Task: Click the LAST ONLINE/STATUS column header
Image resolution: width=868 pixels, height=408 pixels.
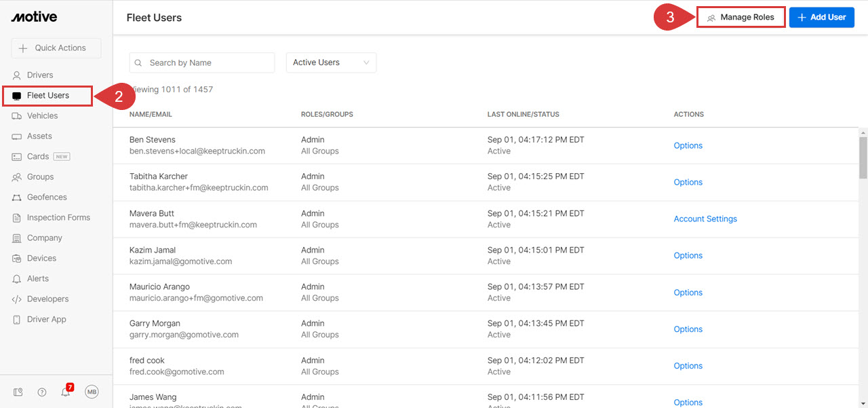Action: tap(523, 115)
